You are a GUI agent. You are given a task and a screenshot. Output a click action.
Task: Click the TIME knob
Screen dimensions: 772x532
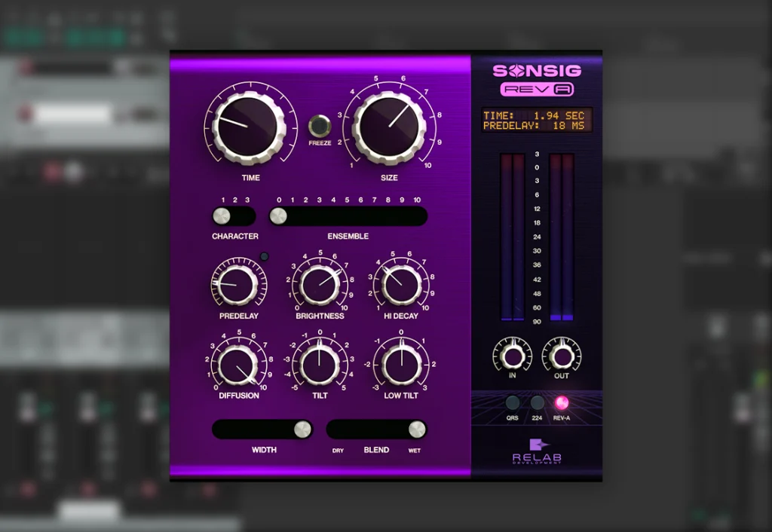click(249, 127)
